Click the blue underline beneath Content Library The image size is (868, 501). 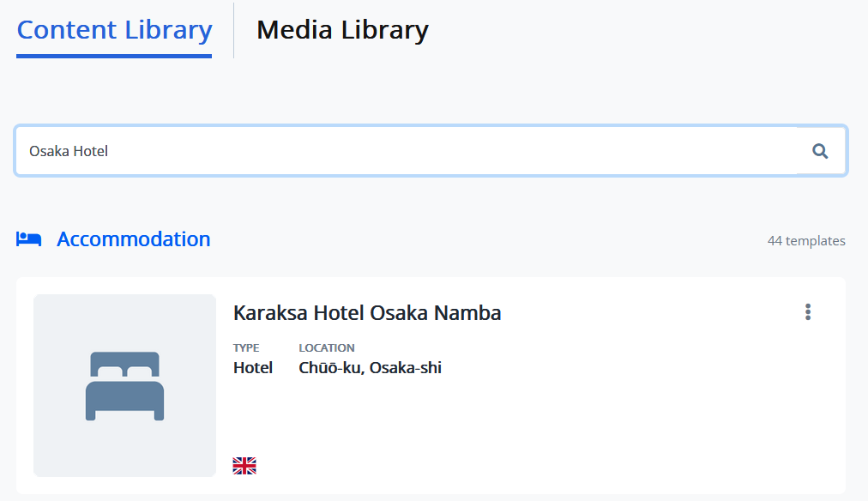(x=114, y=56)
